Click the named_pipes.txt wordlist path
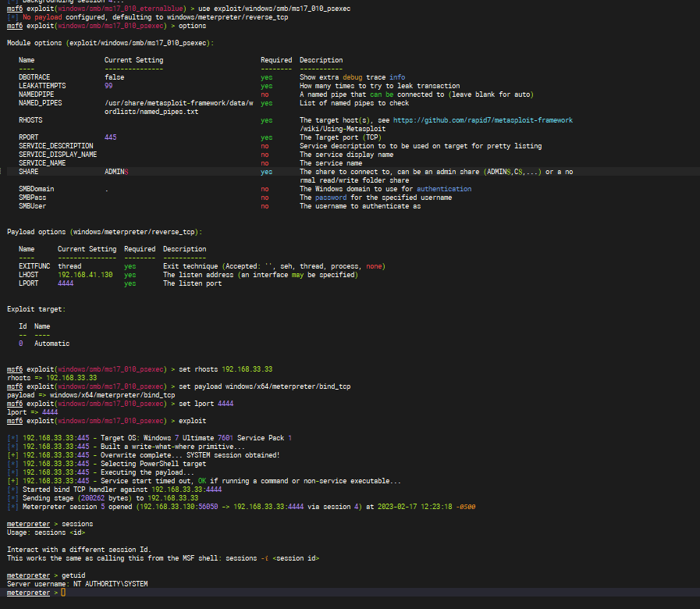 [179, 107]
